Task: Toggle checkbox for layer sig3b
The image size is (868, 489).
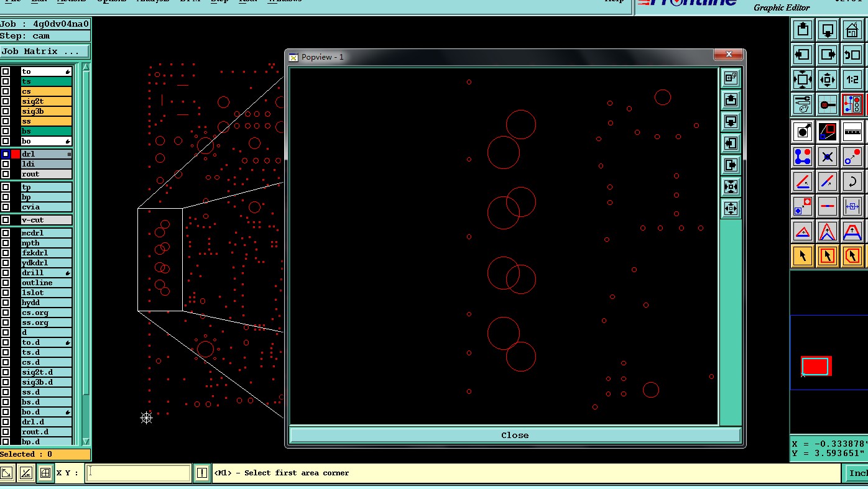Action: pyautogui.click(x=6, y=111)
